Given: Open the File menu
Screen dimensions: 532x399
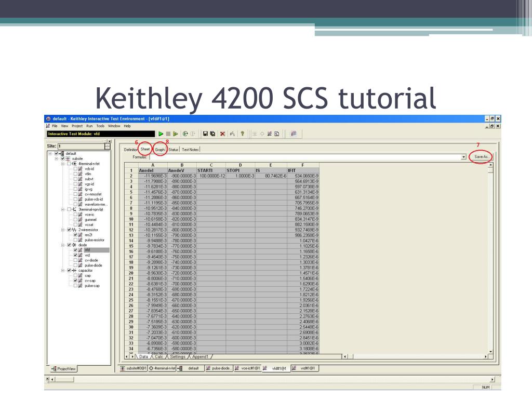Looking at the screenshot, I should pos(55,126).
